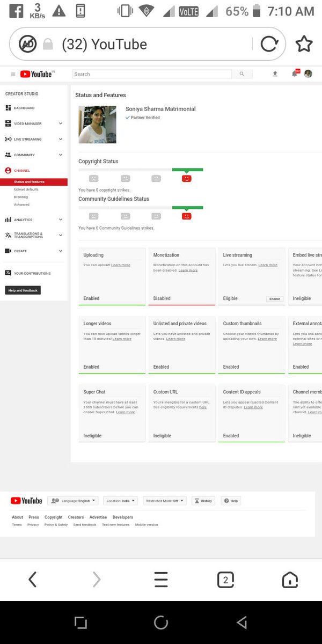Go back with the browser back arrow

[x=32, y=579]
